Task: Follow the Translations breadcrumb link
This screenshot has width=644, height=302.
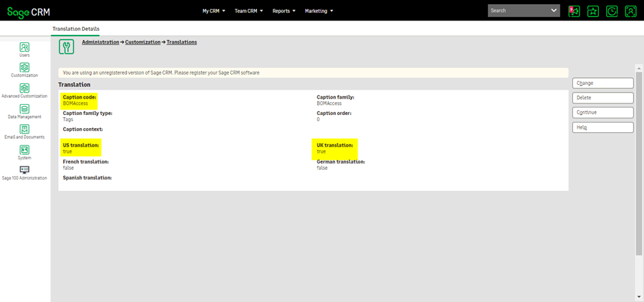Action: point(182,42)
